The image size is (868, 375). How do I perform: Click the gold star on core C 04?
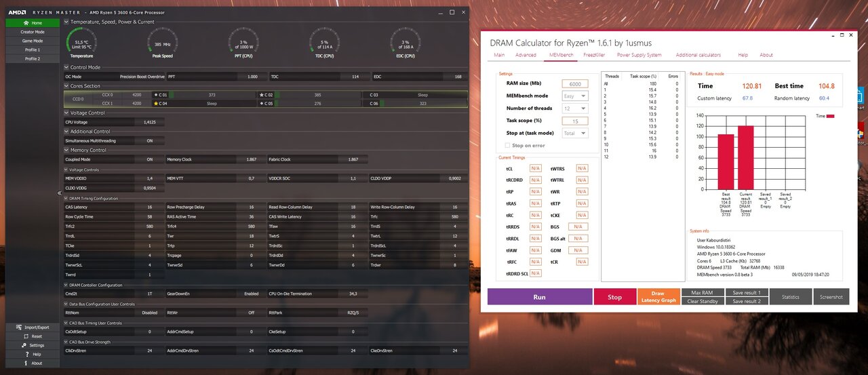157,104
